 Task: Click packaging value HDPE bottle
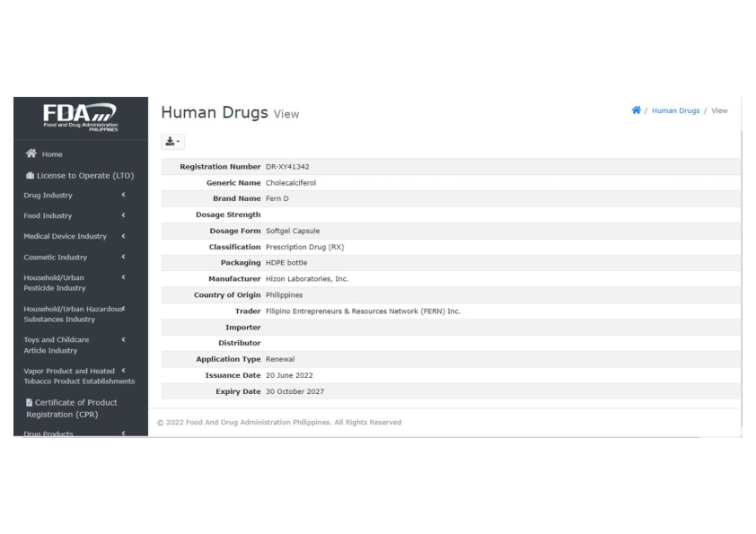pos(286,263)
